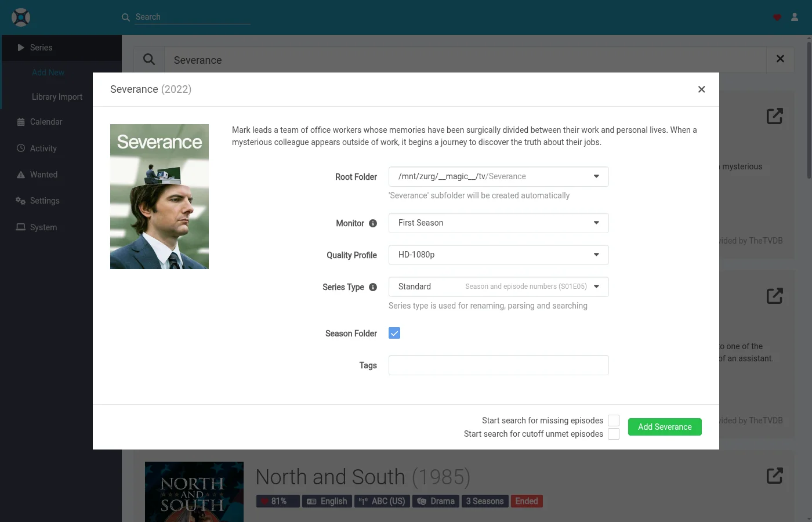Viewport: 812px width, 522px height.
Task: Click the North and South poster
Action: [194, 492]
